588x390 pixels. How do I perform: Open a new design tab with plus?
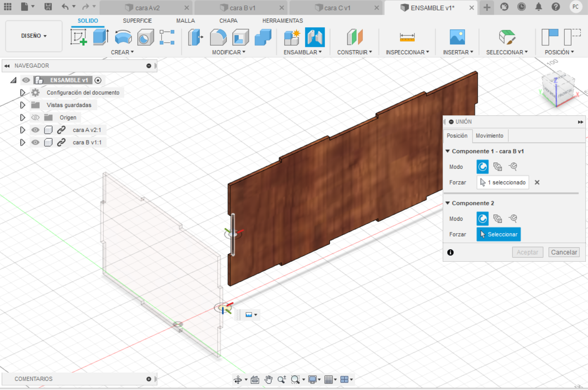(487, 7)
